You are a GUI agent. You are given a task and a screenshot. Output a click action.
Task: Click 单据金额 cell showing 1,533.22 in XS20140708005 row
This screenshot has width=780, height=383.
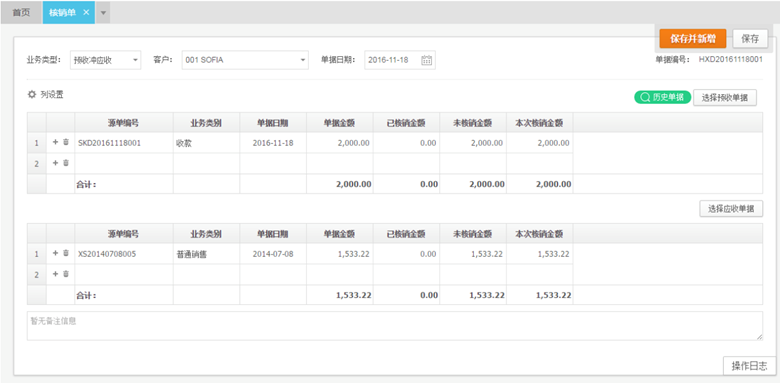coord(340,254)
